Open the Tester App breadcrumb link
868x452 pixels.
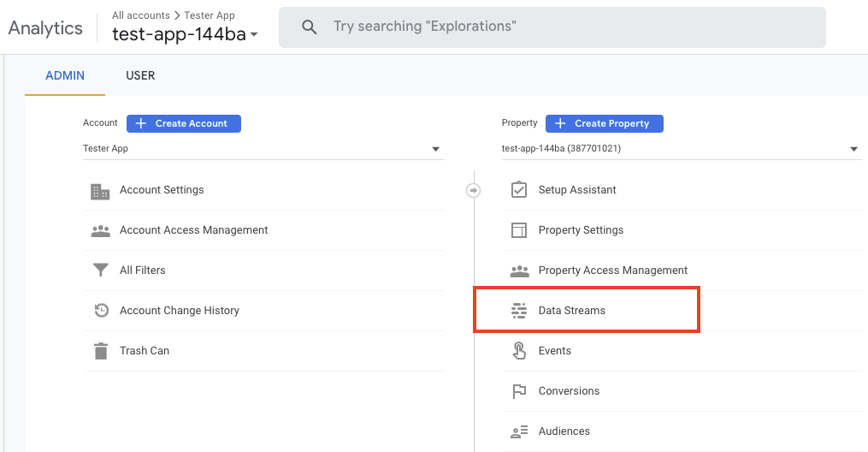[x=210, y=15]
